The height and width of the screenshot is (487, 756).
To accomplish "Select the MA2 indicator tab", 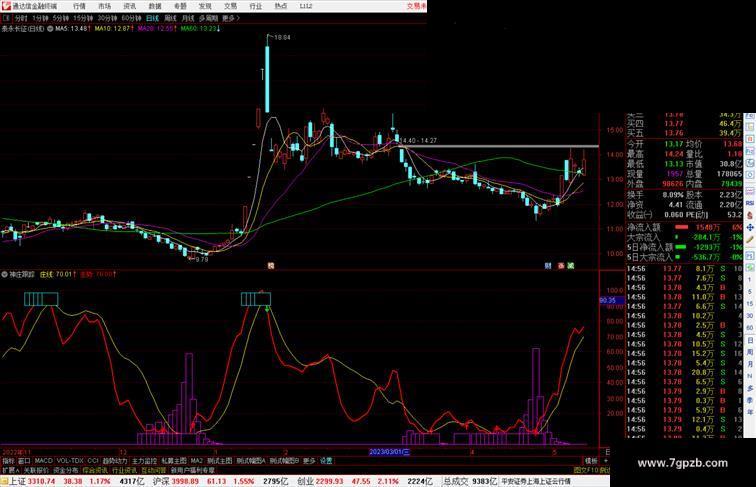I will [x=196, y=461].
